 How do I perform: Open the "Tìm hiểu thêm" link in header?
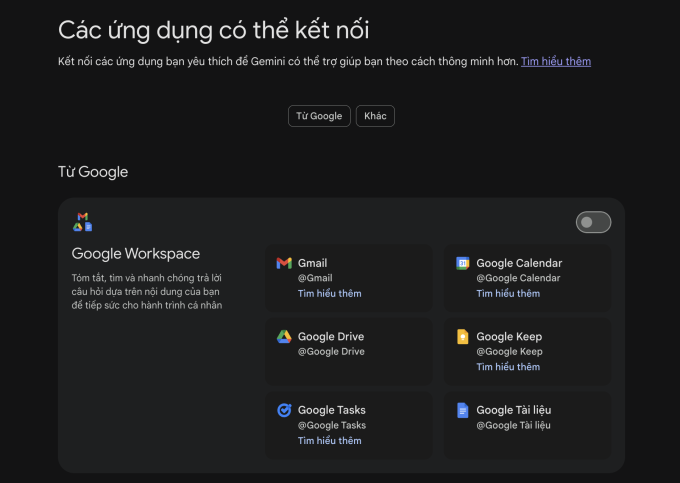click(x=555, y=61)
